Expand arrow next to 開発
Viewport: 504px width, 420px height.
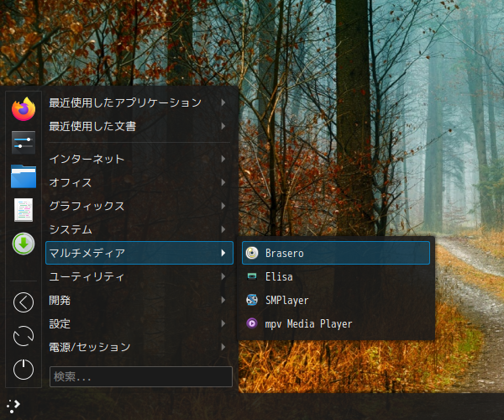pos(223,300)
